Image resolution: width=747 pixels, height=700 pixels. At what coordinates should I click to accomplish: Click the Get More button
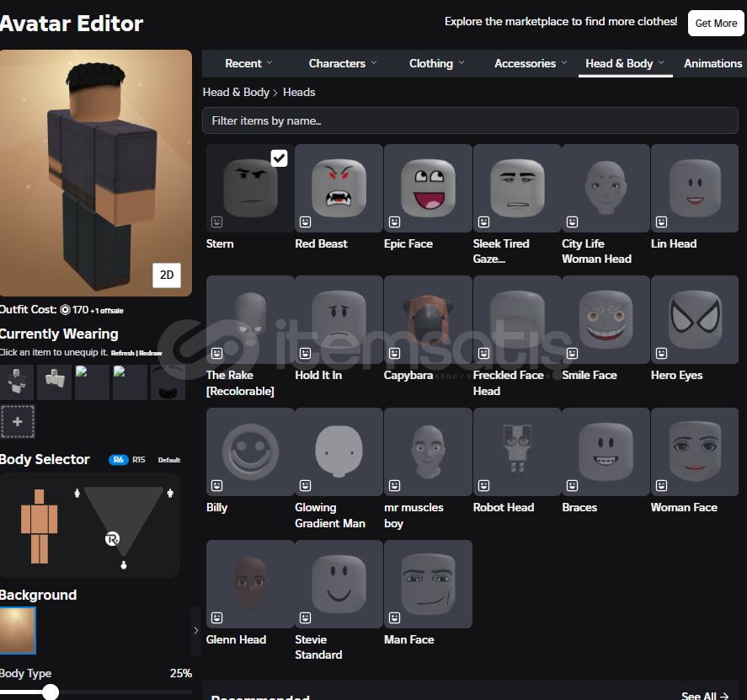click(716, 24)
